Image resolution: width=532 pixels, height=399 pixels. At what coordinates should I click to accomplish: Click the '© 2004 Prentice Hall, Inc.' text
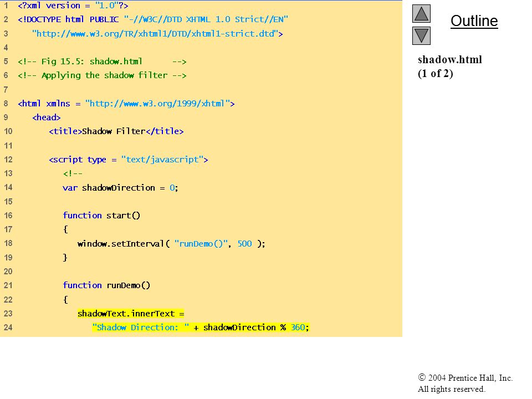465,377
